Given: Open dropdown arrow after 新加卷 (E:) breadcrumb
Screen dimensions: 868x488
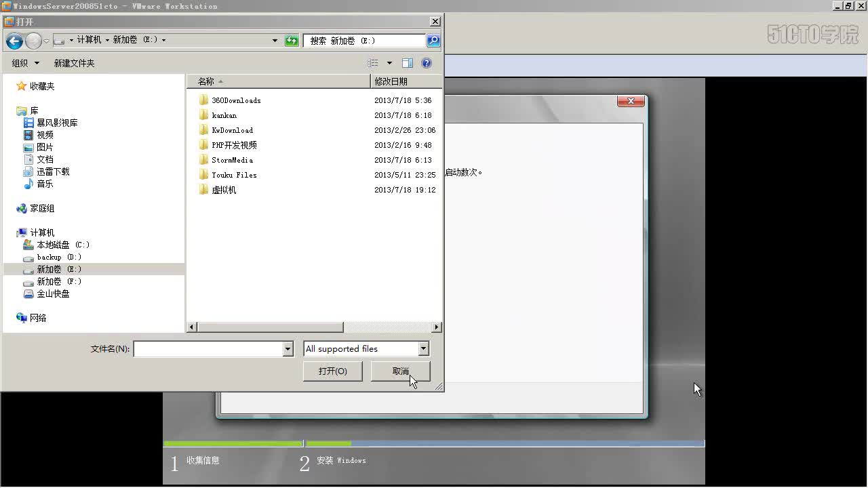Looking at the screenshot, I should pos(163,41).
